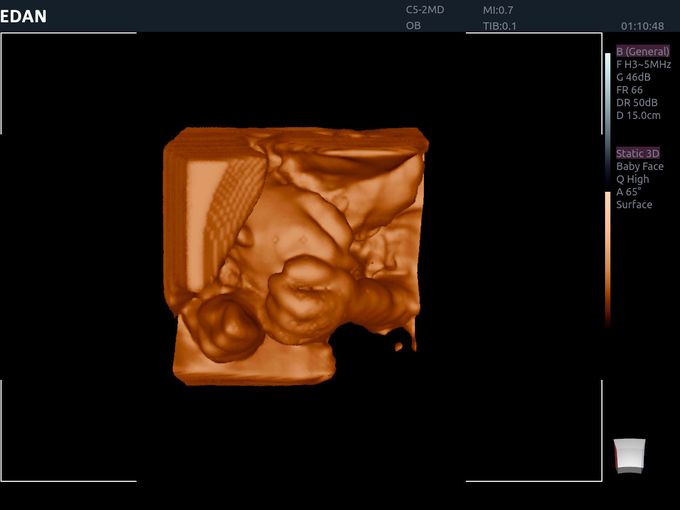
Task: Click the Q High quality setting
Action: (x=632, y=179)
